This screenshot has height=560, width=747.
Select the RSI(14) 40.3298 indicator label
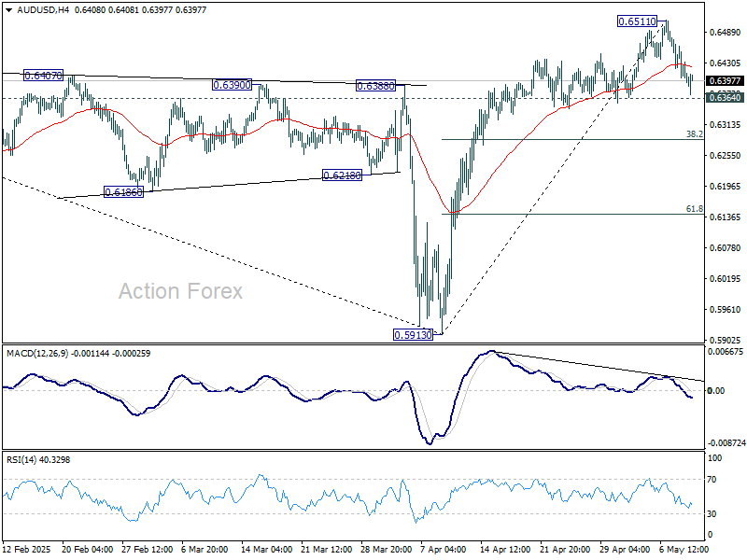38,460
